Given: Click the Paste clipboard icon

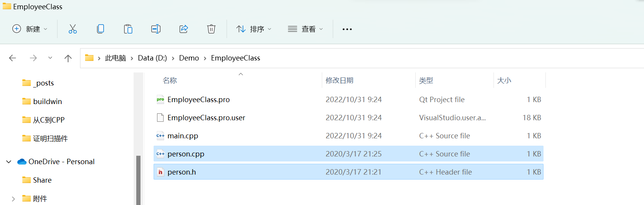Looking at the screenshot, I should point(128,29).
